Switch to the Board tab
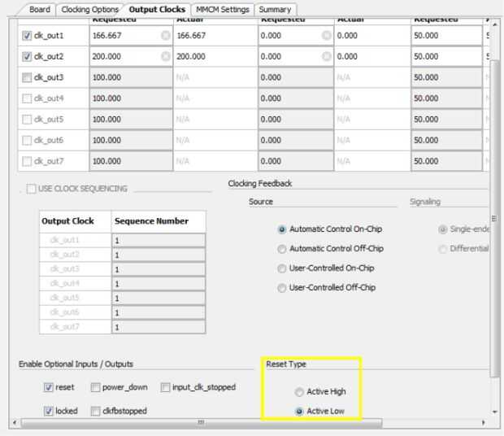This screenshot has width=504, height=436. pyautogui.click(x=40, y=9)
